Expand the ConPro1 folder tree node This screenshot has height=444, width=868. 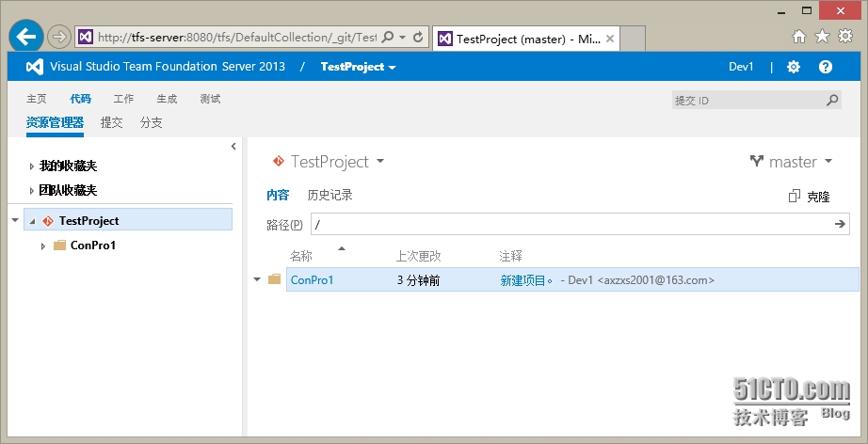[x=43, y=246]
